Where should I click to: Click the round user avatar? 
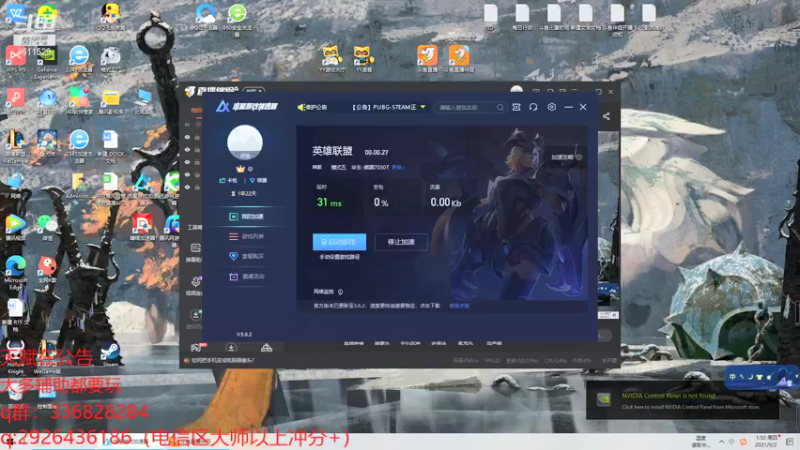tap(245, 142)
